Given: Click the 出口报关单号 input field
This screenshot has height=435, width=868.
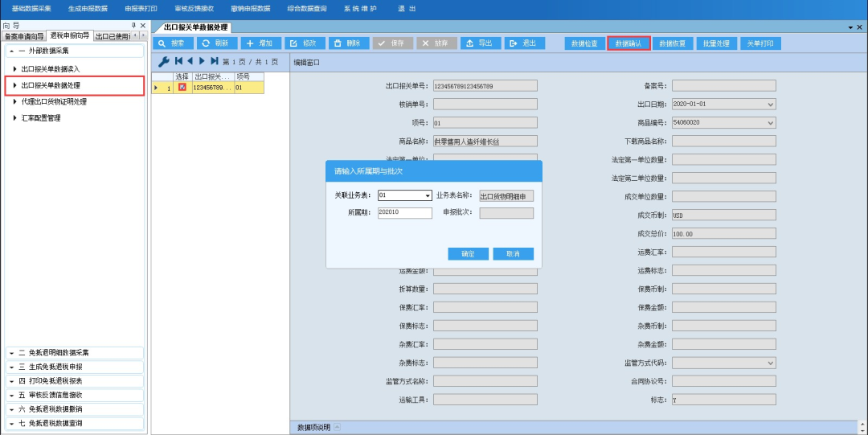Looking at the screenshot, I should click(485, 86).
